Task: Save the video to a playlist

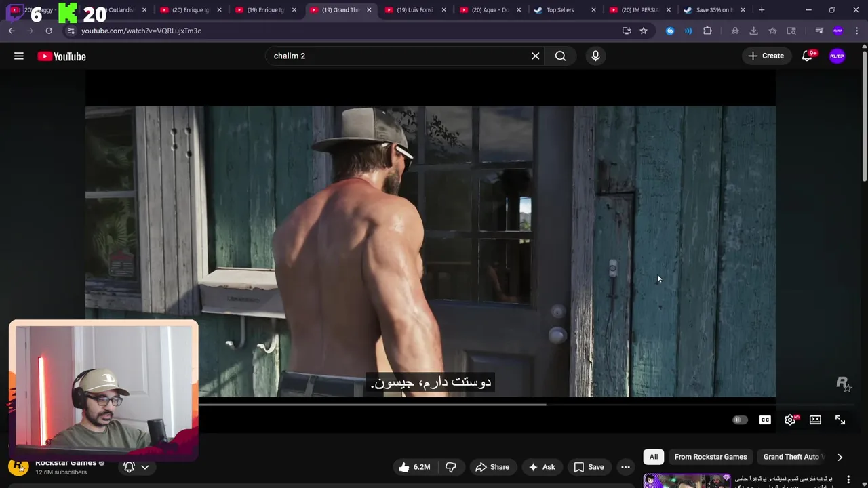Action: coord(589,467)
